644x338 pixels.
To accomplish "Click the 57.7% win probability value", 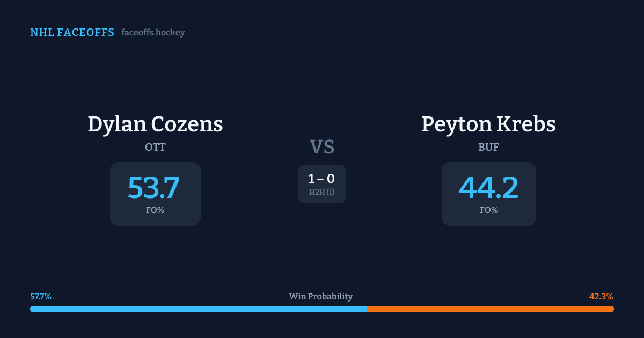I will [41, 296].
